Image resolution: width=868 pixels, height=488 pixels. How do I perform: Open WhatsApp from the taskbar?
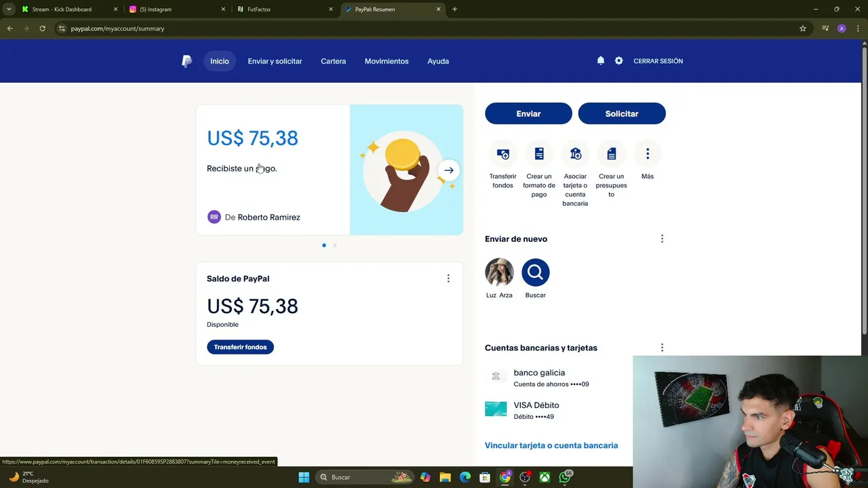565,477
